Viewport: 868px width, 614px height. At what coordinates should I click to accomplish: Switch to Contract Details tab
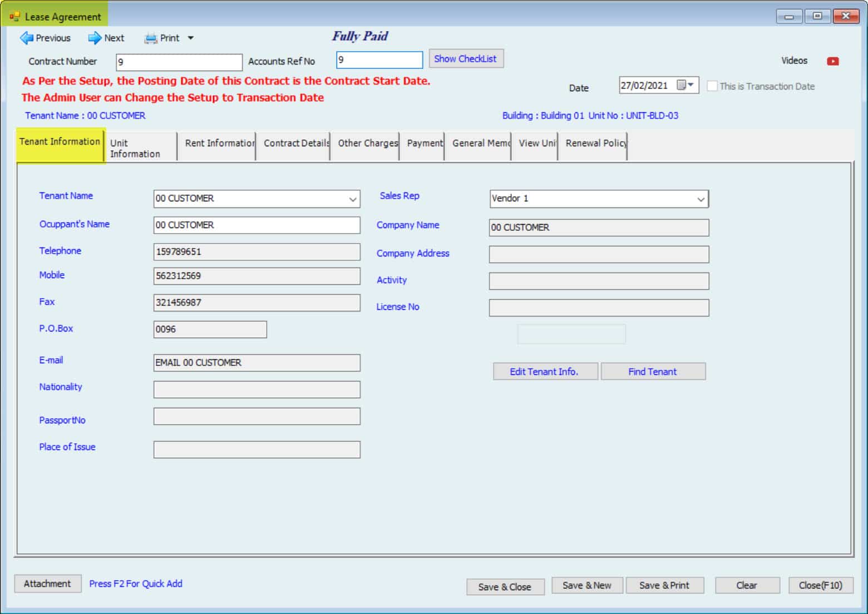pyautogui.click(x=293, y=146)
